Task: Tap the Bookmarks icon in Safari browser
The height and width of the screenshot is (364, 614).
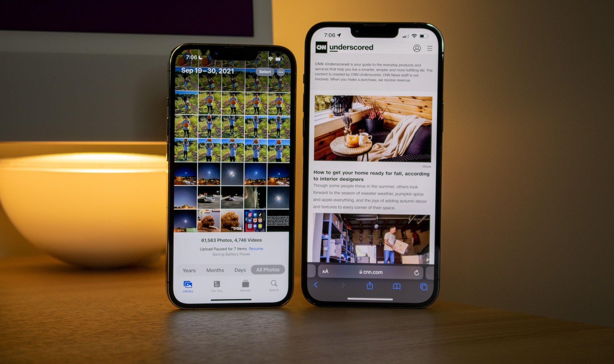Action: pos(397,286)
